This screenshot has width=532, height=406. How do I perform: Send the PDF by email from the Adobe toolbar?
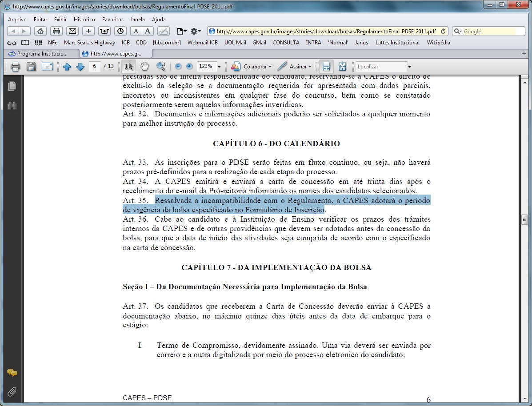pyautogui.click(x=47, y=67)
